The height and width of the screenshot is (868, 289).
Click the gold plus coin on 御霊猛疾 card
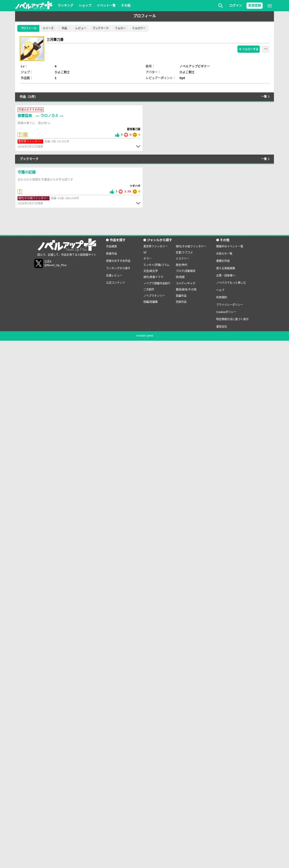pos(135,135)
